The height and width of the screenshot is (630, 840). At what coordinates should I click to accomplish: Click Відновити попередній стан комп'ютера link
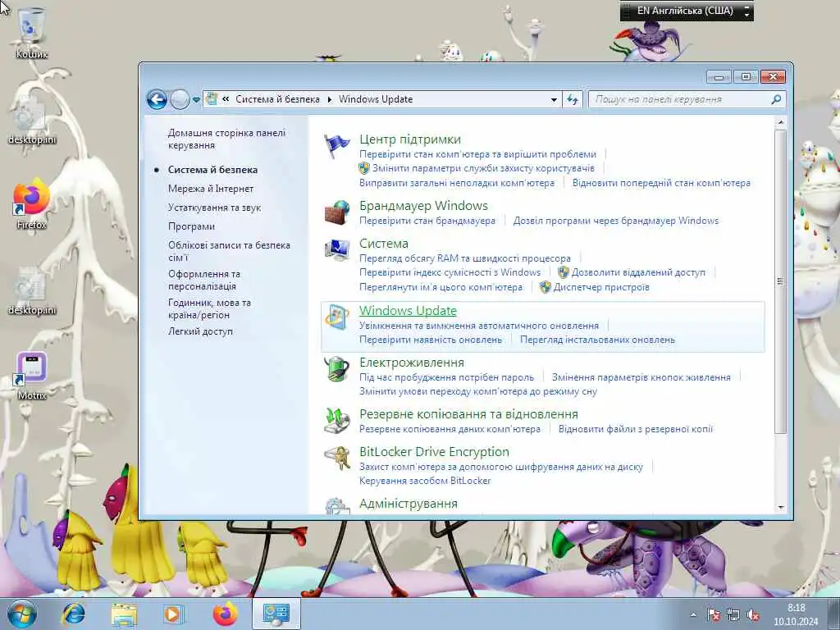pos(661,183)
